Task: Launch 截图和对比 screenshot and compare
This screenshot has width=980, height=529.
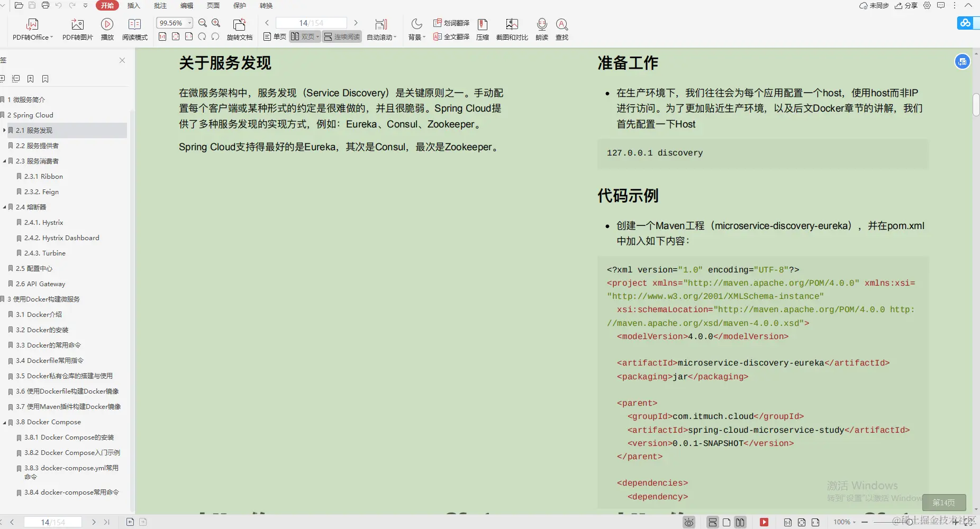Action: pos(511,29)
